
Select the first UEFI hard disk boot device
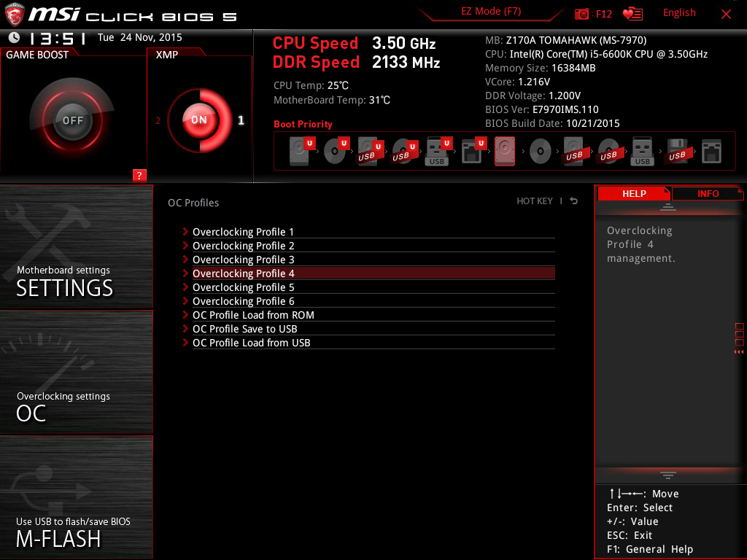pos(301,151)
